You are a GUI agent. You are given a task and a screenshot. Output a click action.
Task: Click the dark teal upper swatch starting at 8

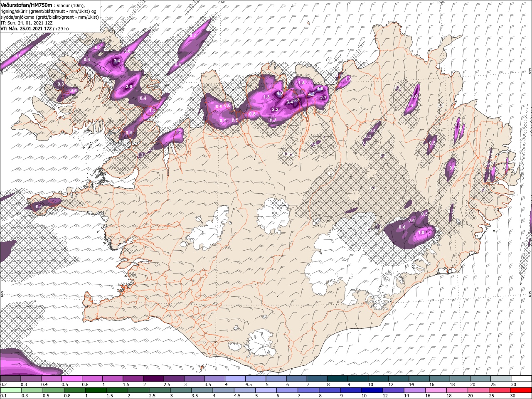click(337, 379)
